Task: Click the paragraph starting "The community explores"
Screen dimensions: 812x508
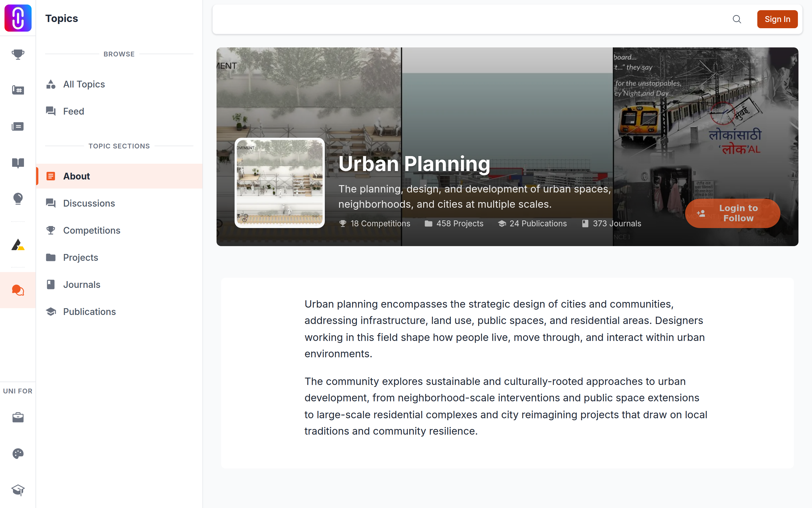Action: [x=506, y=406]
